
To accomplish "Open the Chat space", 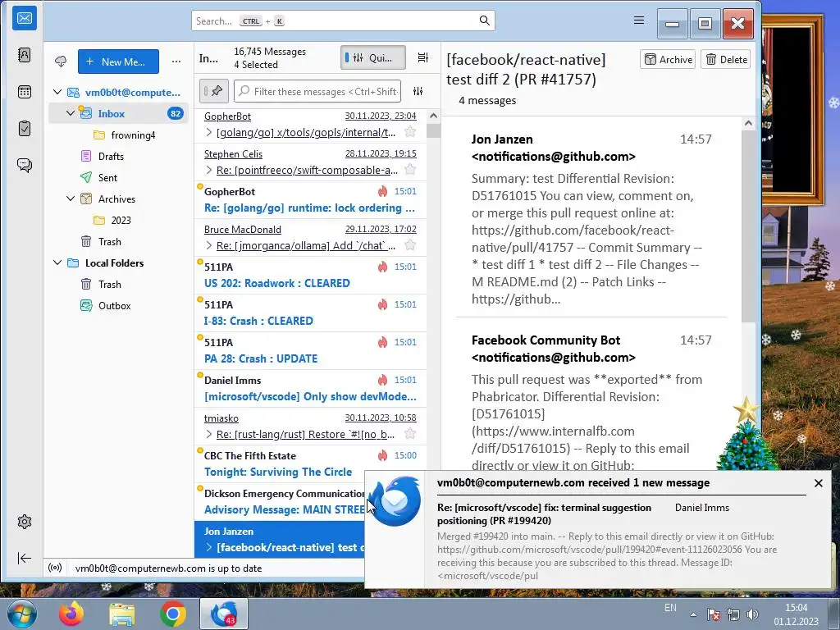I will pyautogui.click(x=25, y=165).
